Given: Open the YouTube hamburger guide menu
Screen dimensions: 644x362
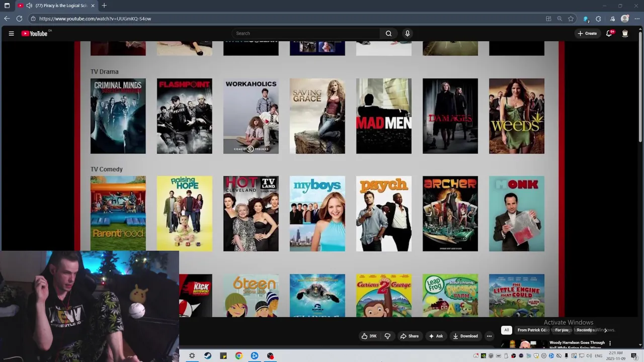Looking at the screenshot, I should pos(11,34).
